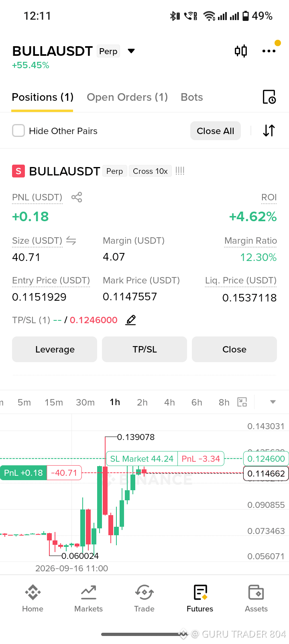Screen dimensions: 289x644
Task: Tap the Close All button
Action: tap(216, 131)
